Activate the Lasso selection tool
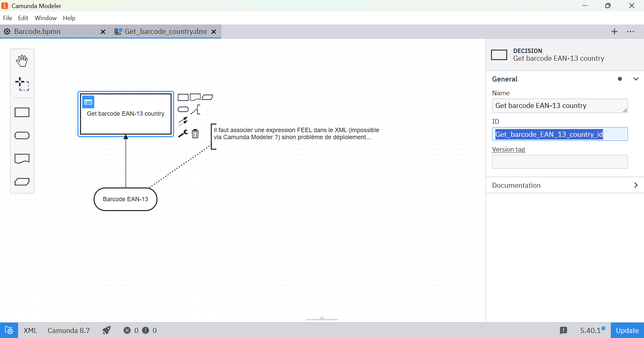 click(22, 84)
